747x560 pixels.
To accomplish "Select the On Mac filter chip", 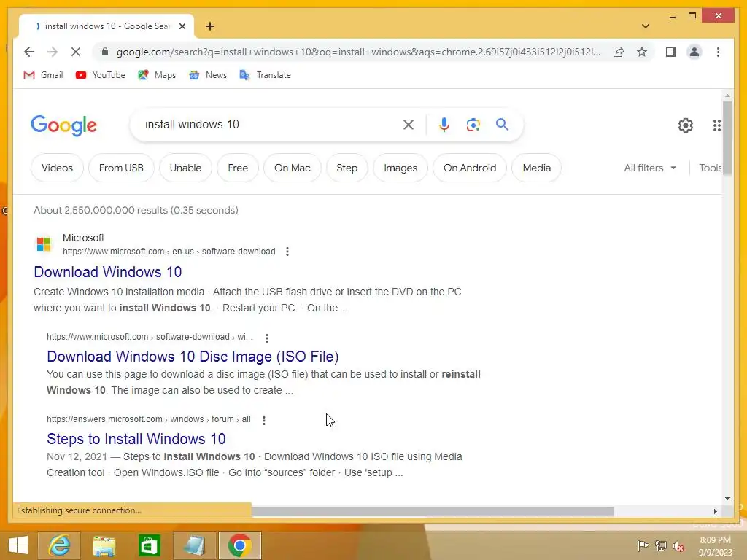I will click(292, 168).
